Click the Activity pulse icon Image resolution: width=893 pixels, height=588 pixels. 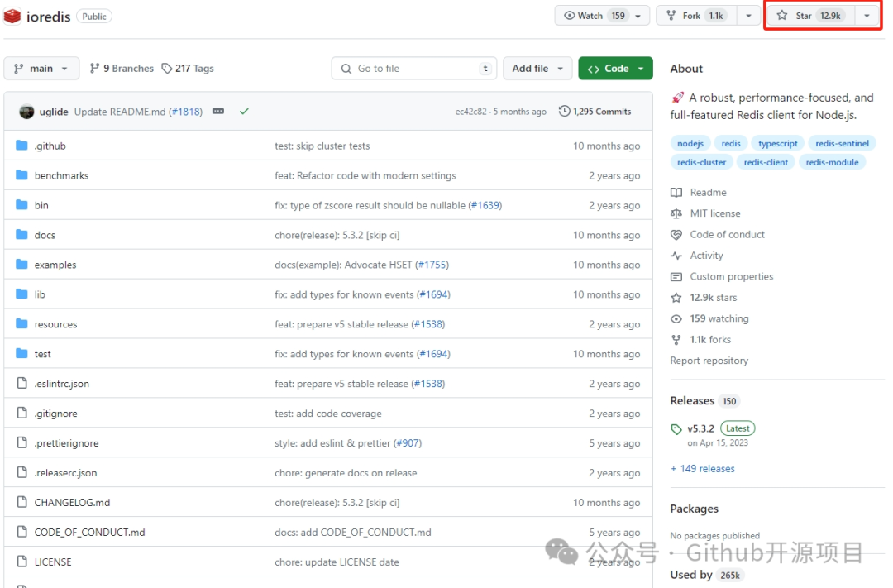click(x=676, y=256)
